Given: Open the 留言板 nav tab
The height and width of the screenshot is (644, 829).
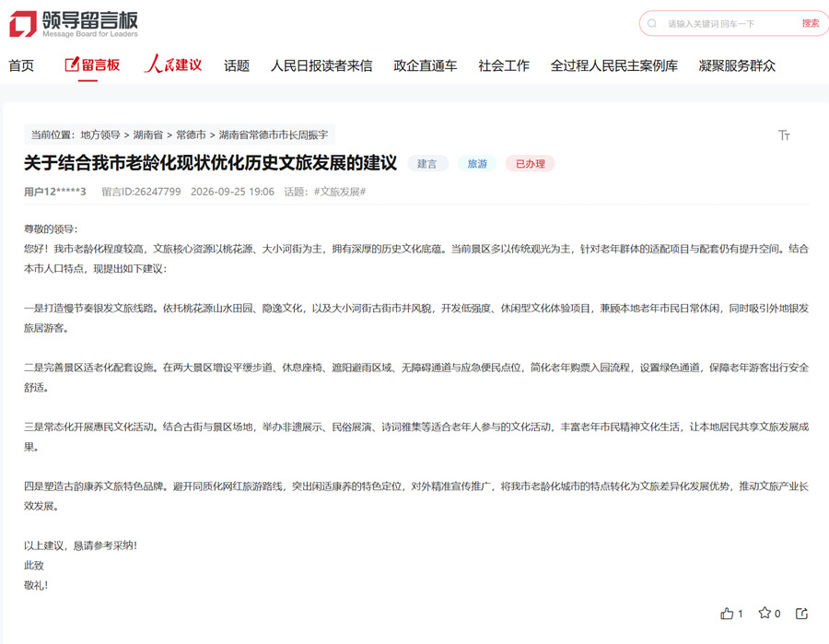Looking at the screenshot, I should click(x=92, y=65).
